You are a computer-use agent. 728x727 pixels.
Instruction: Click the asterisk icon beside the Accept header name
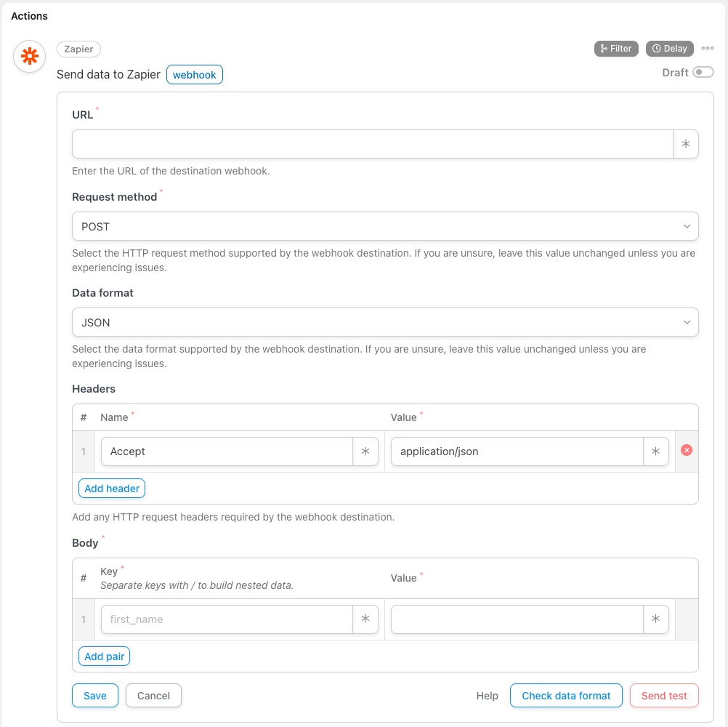[x=365, y=451]
